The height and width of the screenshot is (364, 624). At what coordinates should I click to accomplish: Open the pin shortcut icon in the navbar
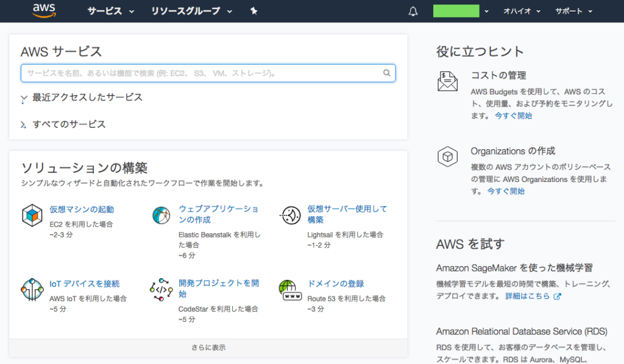coord(253,11)
